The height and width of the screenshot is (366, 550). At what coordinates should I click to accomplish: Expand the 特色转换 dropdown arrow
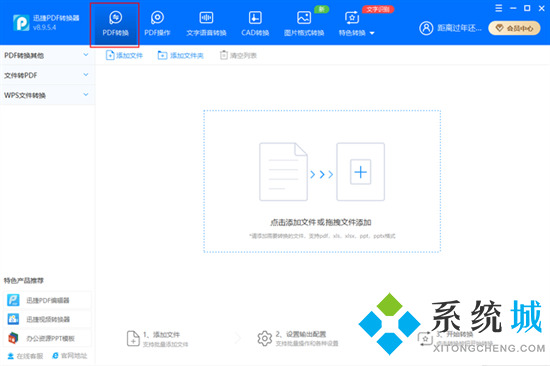coord(372,33)
